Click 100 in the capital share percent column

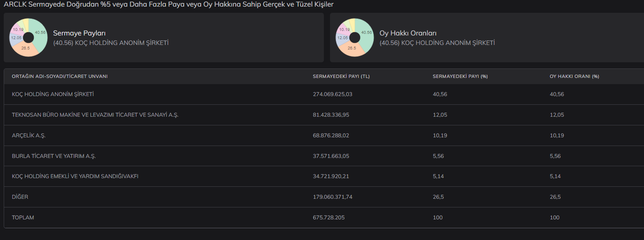click(x=438, y=217)
